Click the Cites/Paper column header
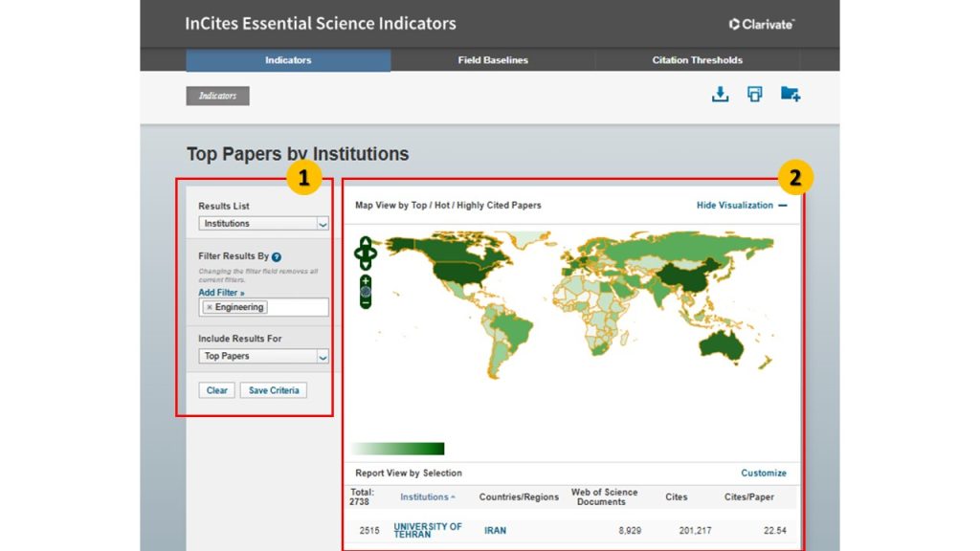The width and height of the screenshot is (980, 551). coord(748,497)
